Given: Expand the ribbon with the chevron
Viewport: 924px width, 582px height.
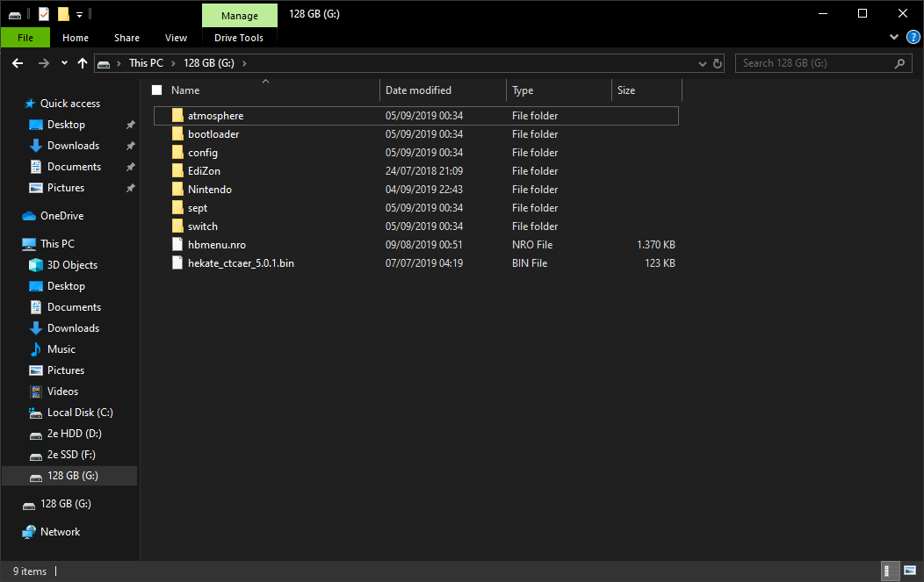Looking at the screenshot, I should 894,37.
